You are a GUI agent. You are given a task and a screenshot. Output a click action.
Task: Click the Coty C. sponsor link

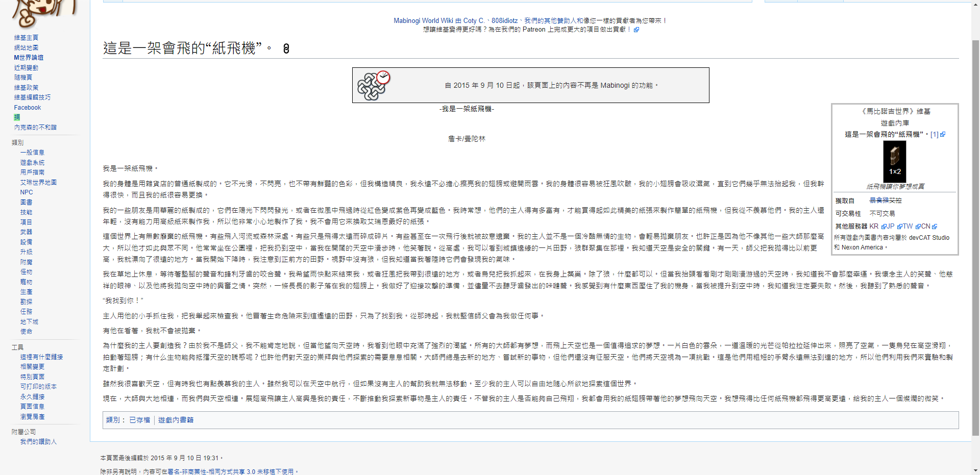coord(474,21)
